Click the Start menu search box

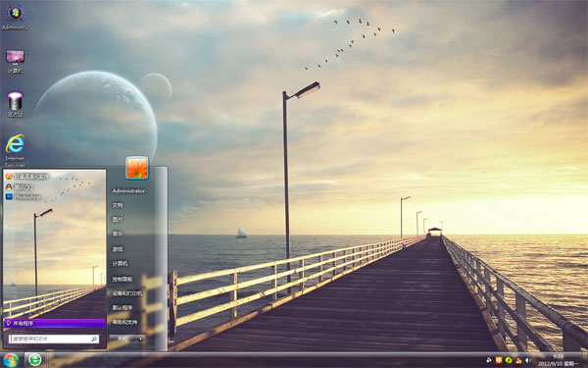point(54,339)
